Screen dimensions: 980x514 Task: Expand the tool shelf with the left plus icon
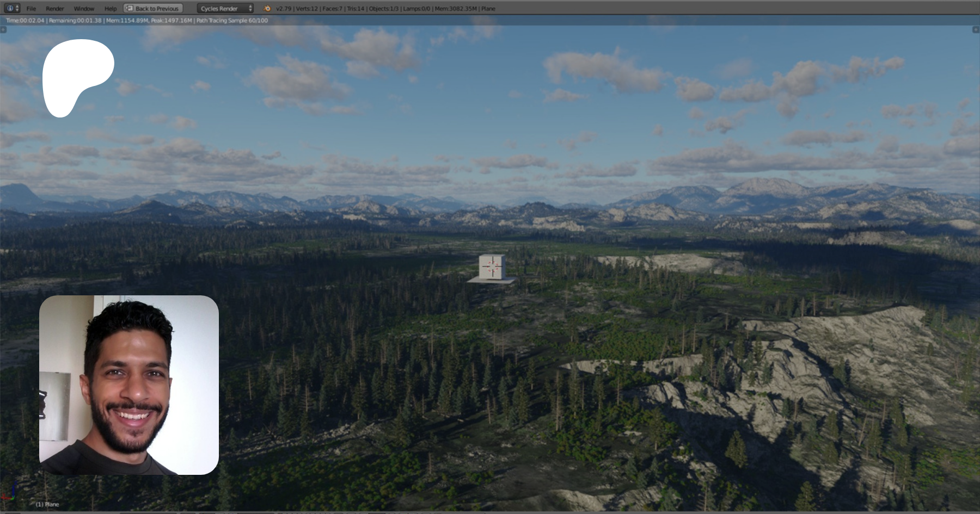point(3,29)
